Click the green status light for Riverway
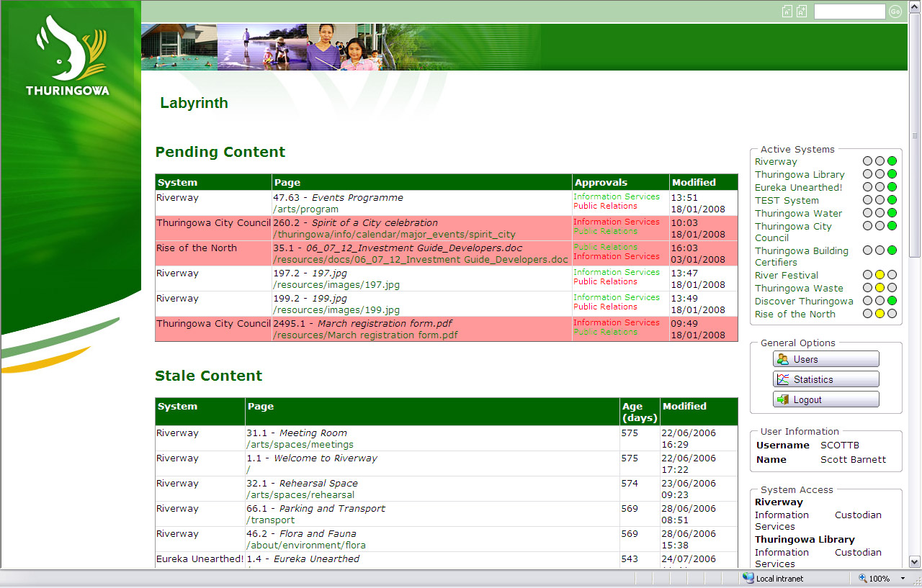This screenshot has height=588, width=922. click(x=892, y=162)
